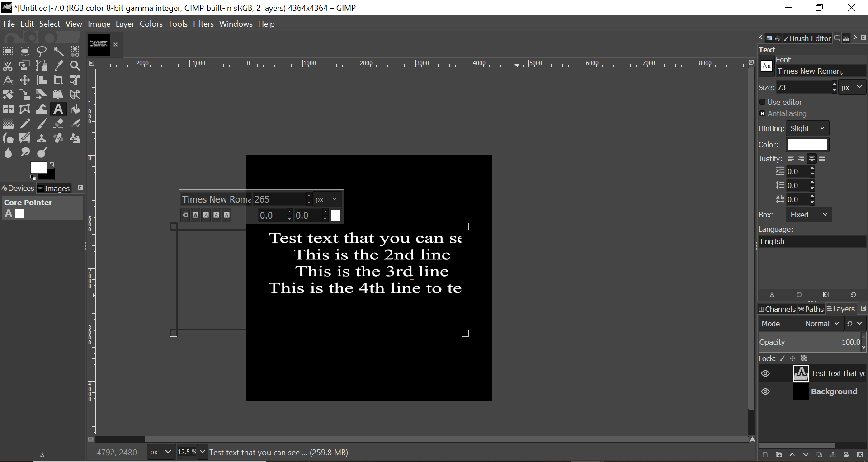Pick the Eraser tool
The height and width of the screenshot is (462, 868).
[x=58, y=124]
